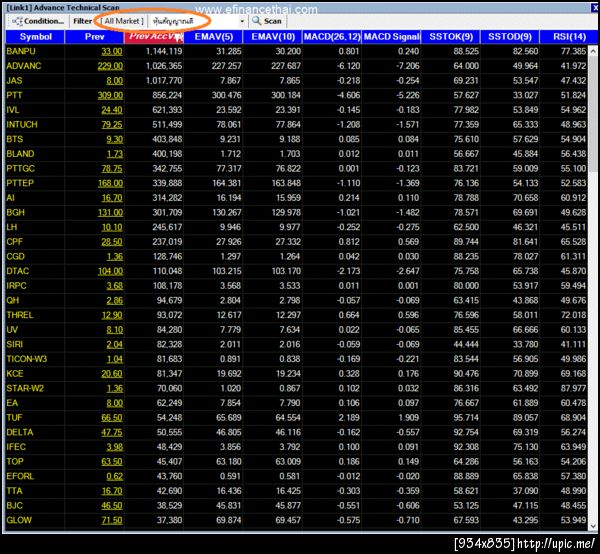Select the CPF symbol
The width and height of the screenshot is (600, 554).
click(15, 242)
